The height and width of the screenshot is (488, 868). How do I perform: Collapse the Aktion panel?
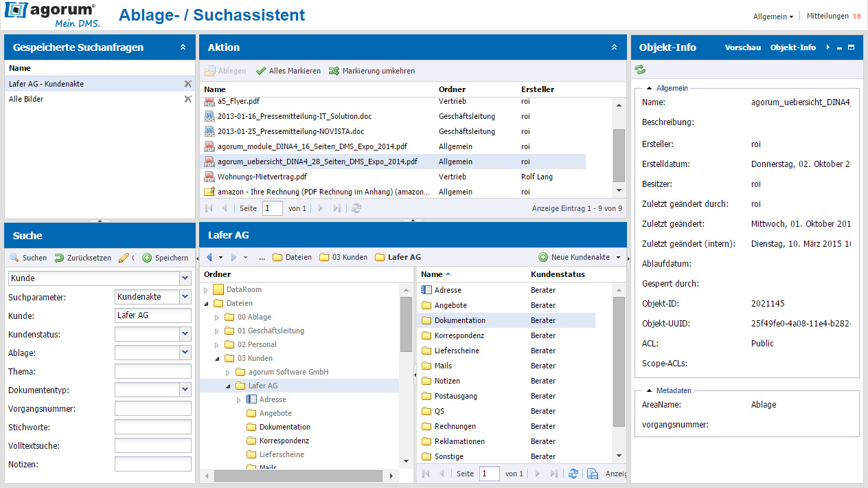[x=614, y=47]
